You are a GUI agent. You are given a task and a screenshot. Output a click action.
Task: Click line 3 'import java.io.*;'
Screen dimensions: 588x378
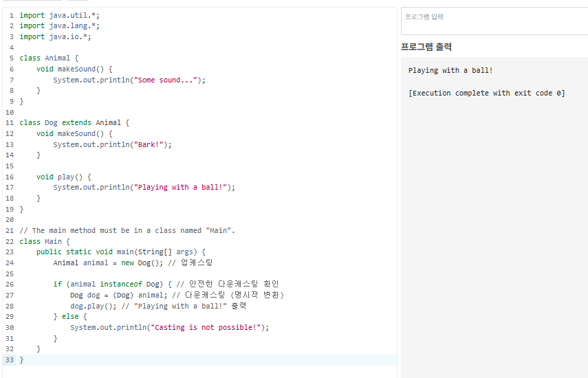pos(55,36)
